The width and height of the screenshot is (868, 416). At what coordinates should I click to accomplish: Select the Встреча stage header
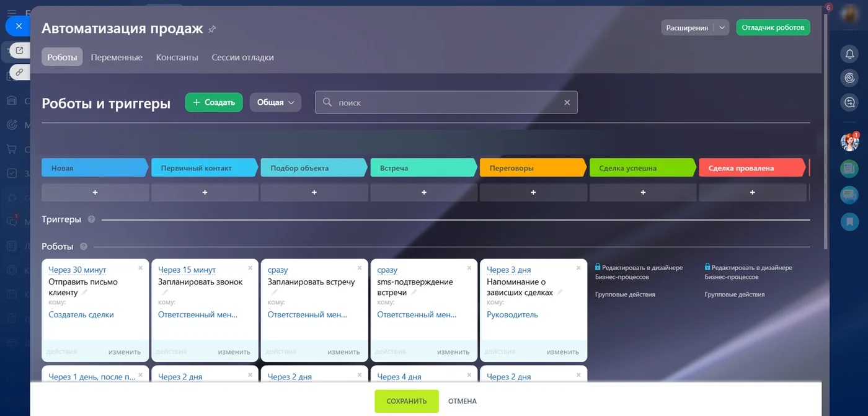(x=424, y=167)
